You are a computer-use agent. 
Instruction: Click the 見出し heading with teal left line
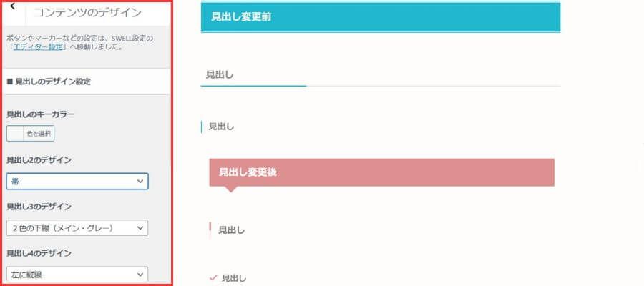tap(221, 127)
